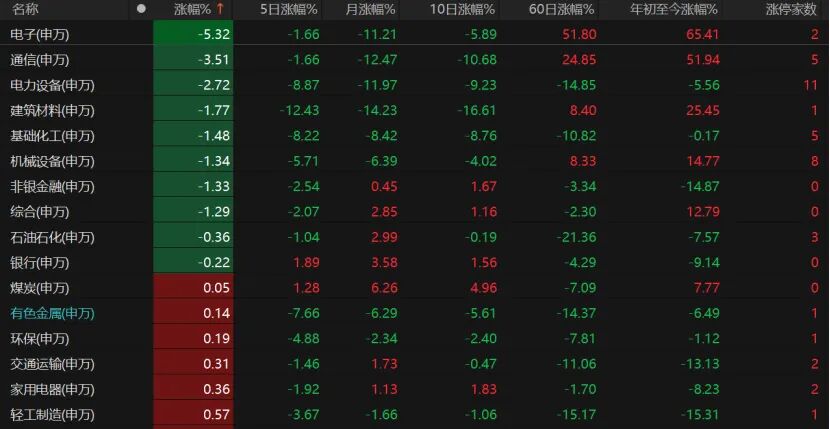Click the 6.26 monthly change for 煤炭
This screenshot has height=429, width=830.
click(x=384, y=288)
